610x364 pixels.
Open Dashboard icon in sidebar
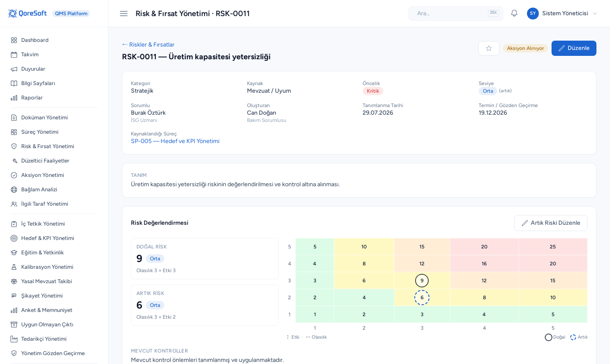pos(14,40)
